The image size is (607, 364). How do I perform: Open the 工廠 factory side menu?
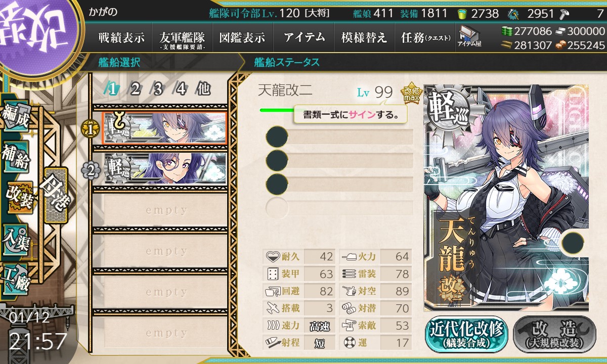(x=17, y=278)
